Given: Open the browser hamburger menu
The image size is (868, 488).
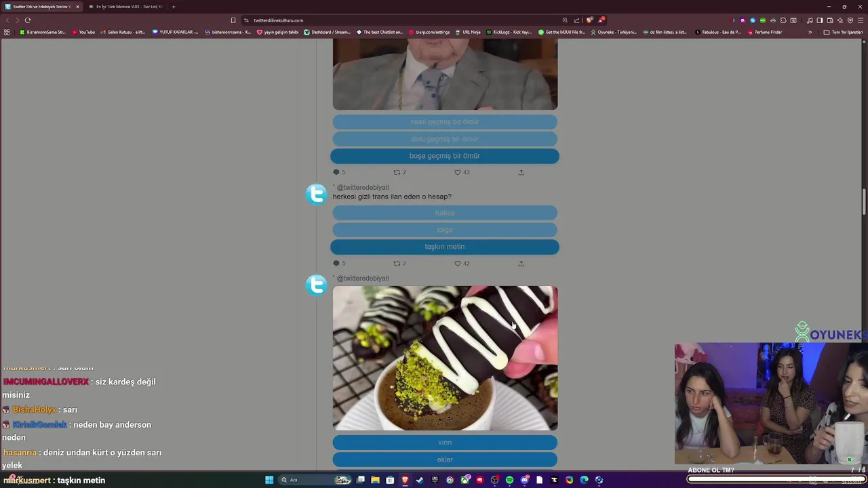Looking at the screenshot, I should coord(860,20).
